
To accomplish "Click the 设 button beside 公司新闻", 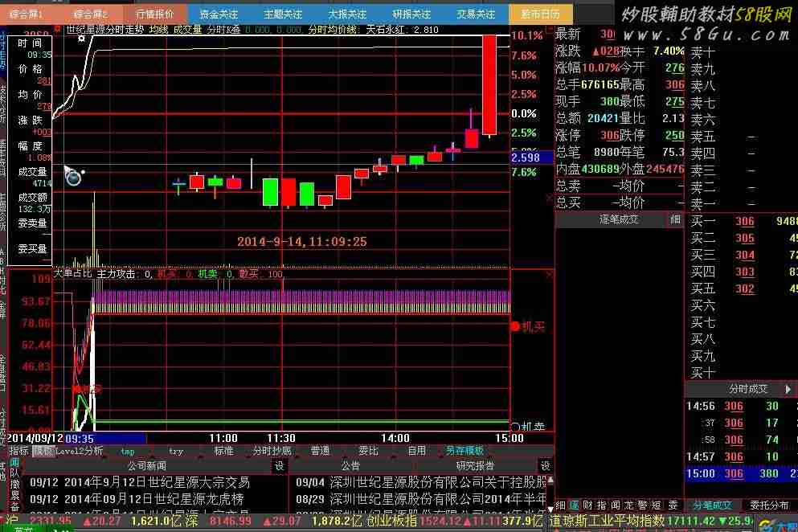I will tap(280, 466).
